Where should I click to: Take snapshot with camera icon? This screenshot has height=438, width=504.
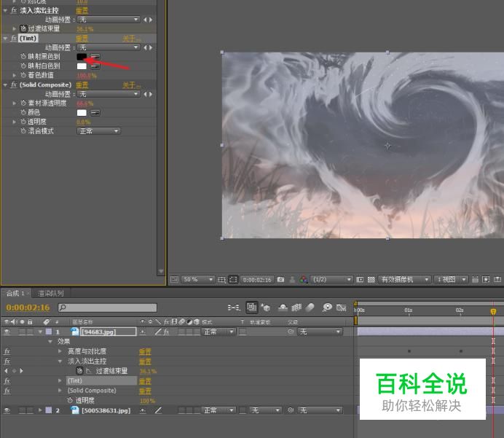280,279
